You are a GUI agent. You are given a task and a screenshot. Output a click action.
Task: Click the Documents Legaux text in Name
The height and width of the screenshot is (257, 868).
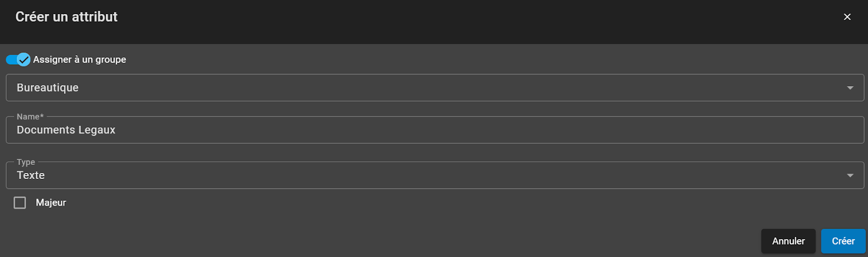pos(66,130)
